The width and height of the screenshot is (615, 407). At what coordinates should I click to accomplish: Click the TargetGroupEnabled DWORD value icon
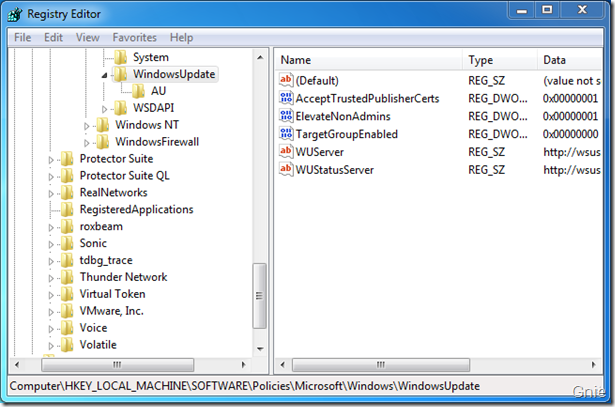click(x=286, y=134)
